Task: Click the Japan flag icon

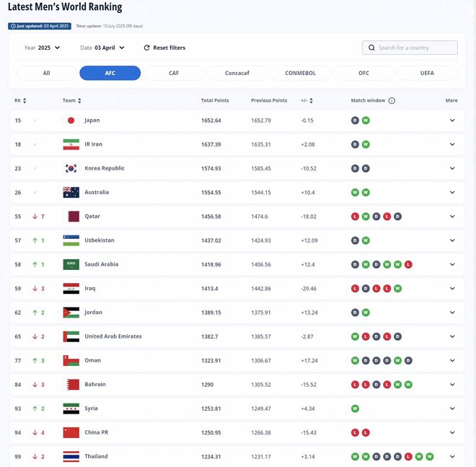Action: pyautogui.click(x=71, y=121)
